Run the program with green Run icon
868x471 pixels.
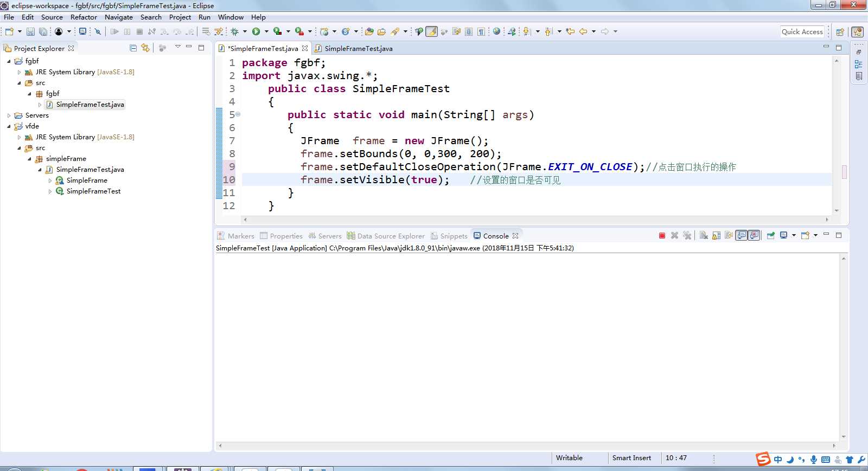[256, 31]
